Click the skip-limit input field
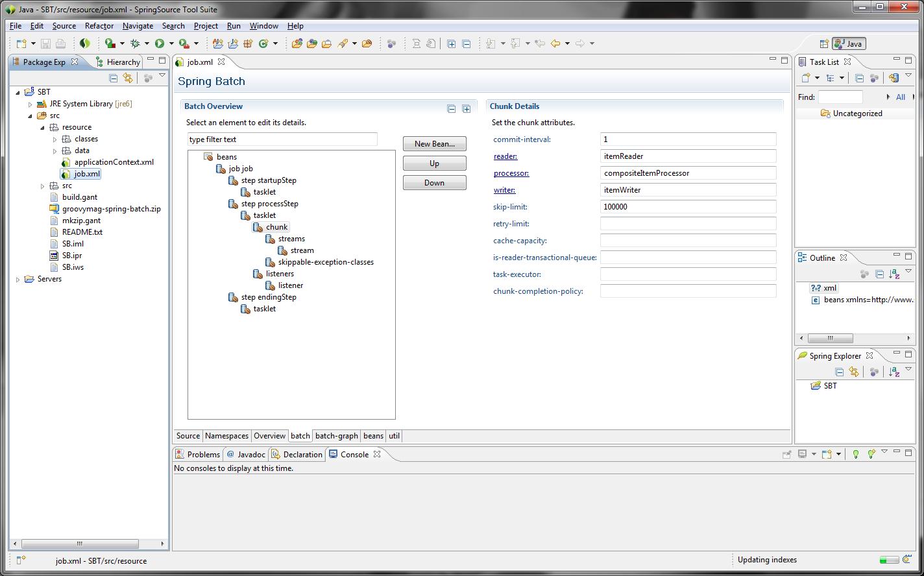Viewport: 924px width, 576px height. click(688, 207)
